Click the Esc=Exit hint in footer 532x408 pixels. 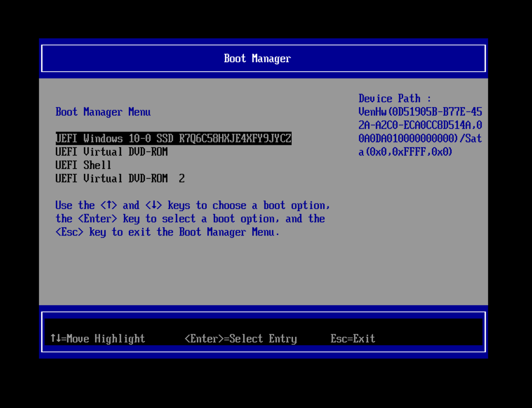coord(353,338)
